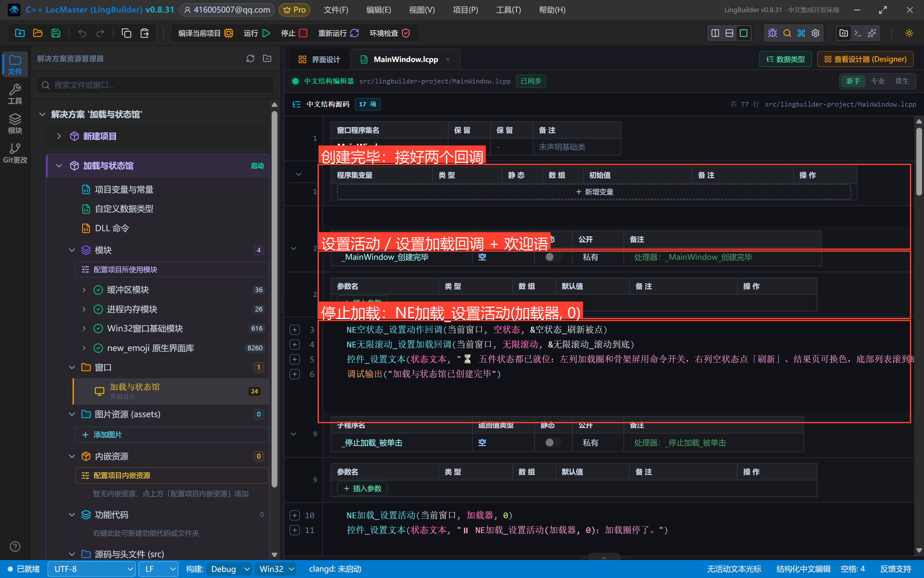Expand code line 3 plus box
This screenshot has width=924, height=578.
click(295, 329)
